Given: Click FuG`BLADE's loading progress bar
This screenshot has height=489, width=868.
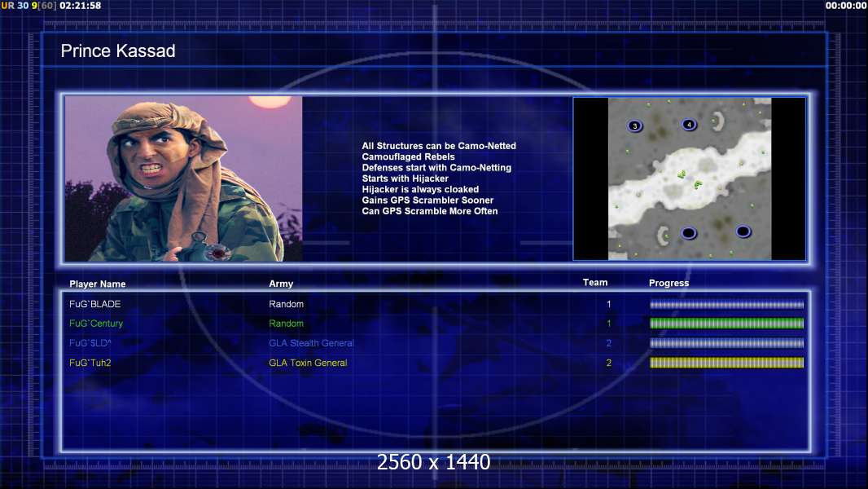Looking at the screenshot, I should (726, 304).
